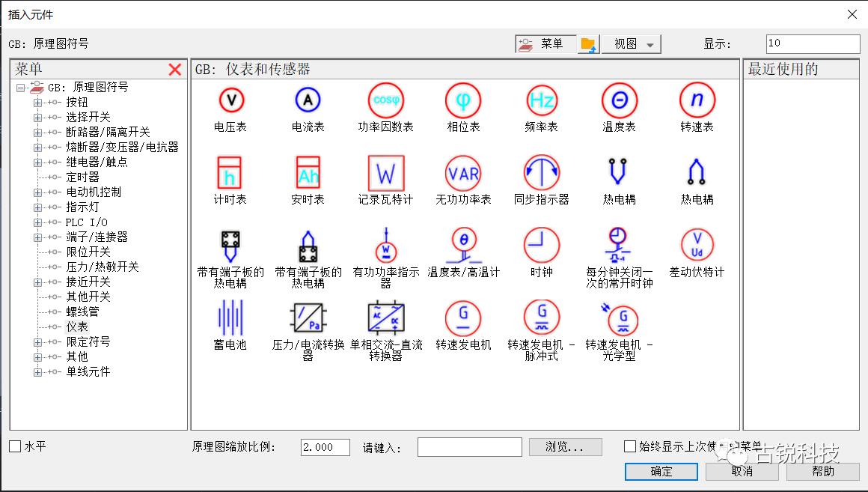Screen dimensions: 868x492
Task: Focus the 原理图缩放比例 field
Action: (x=325, y=447)
